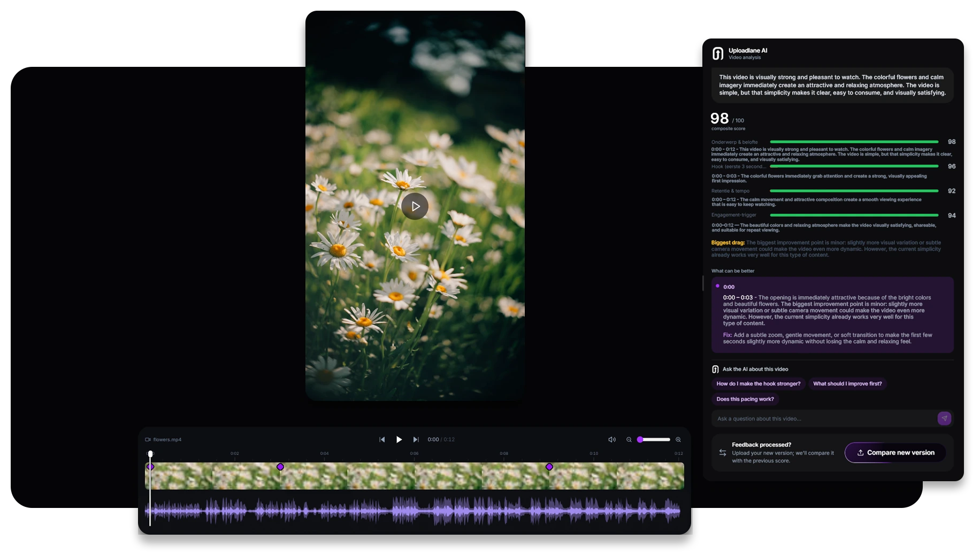This screenshot has width=980, height=555.
Task: Select the first purple marker at timeline start
Action: pyautogui.click(x=150, y=467)
